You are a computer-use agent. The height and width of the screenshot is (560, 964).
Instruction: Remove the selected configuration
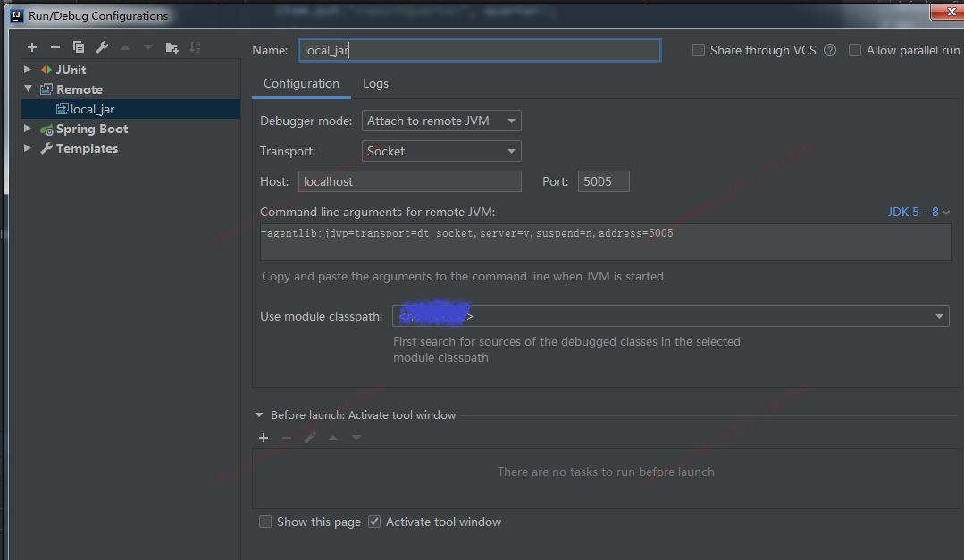click(x=55, y=47)
